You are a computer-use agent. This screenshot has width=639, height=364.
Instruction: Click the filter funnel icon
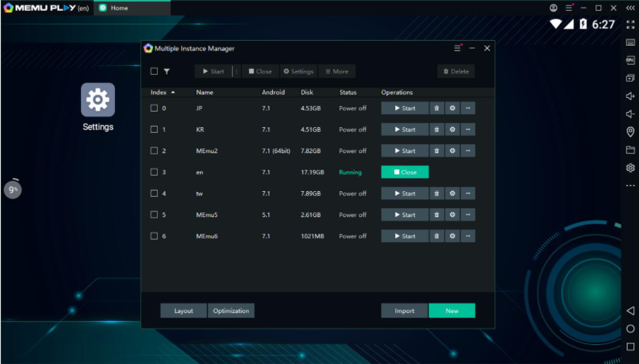click(167, 71)
